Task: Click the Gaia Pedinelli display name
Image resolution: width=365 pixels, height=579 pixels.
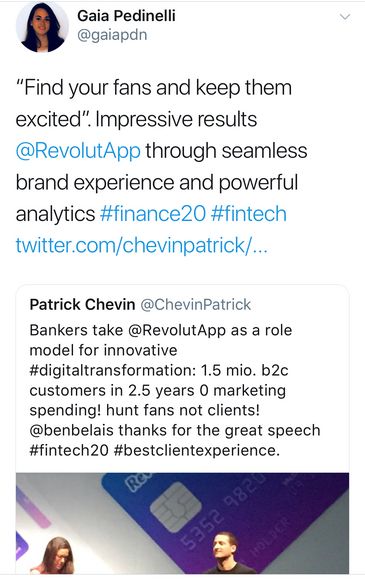Action: click(x=126, y=16)
